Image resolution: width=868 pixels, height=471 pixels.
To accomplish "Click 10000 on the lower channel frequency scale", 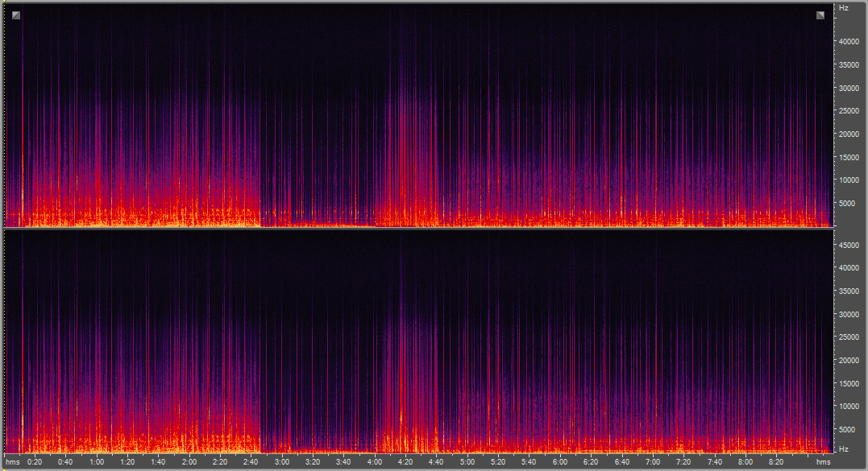I will 849,406.
